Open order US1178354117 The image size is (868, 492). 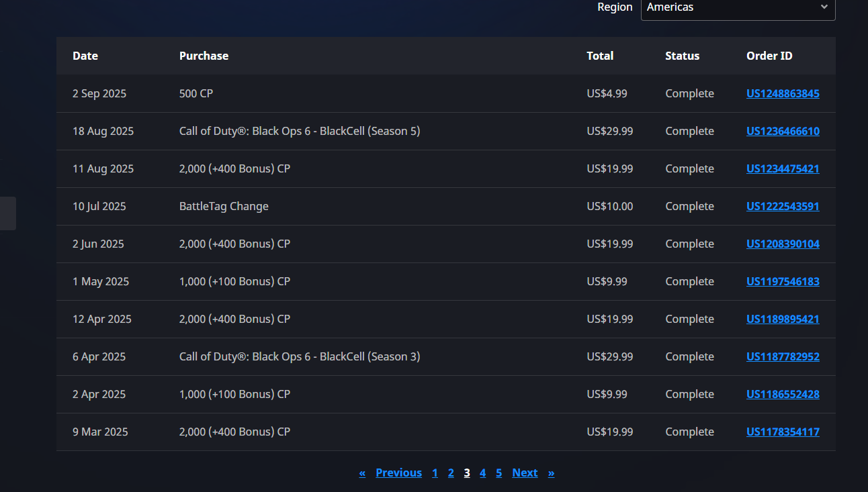[x=783, y=432]
